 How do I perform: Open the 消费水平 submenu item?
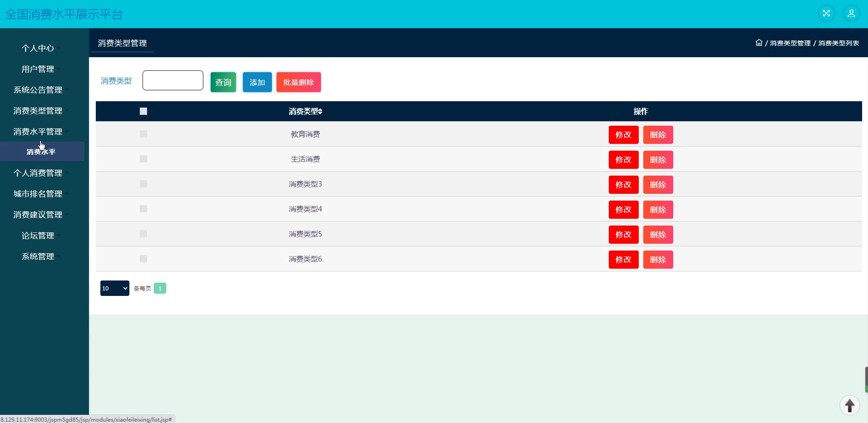tap(42, 152)
